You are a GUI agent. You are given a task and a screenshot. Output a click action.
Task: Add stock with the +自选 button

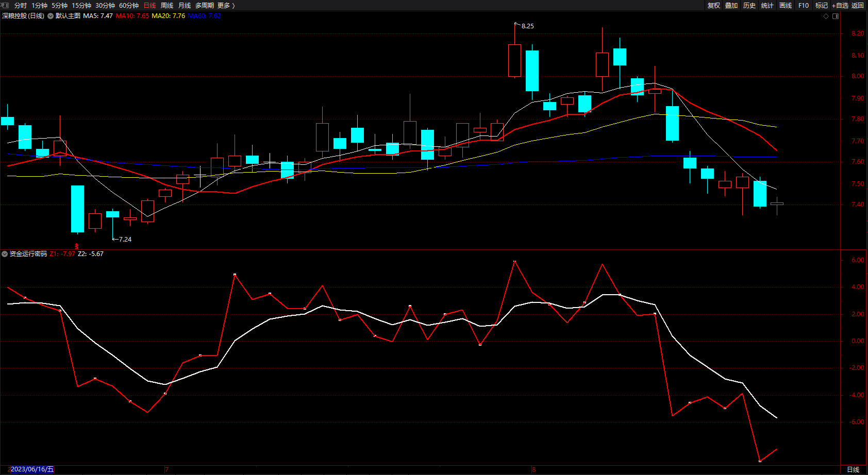tap(840, 6)
